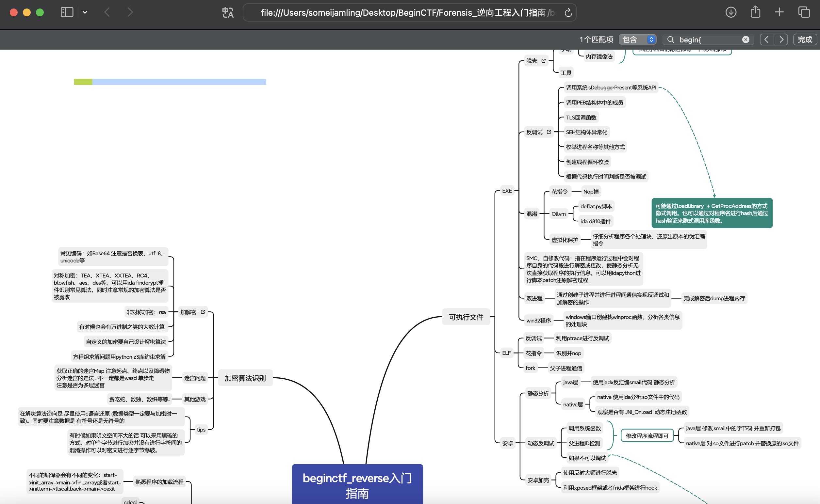Screen dimensions: 820x504
Task: Go to previous find match
Action: click(767, 39)
